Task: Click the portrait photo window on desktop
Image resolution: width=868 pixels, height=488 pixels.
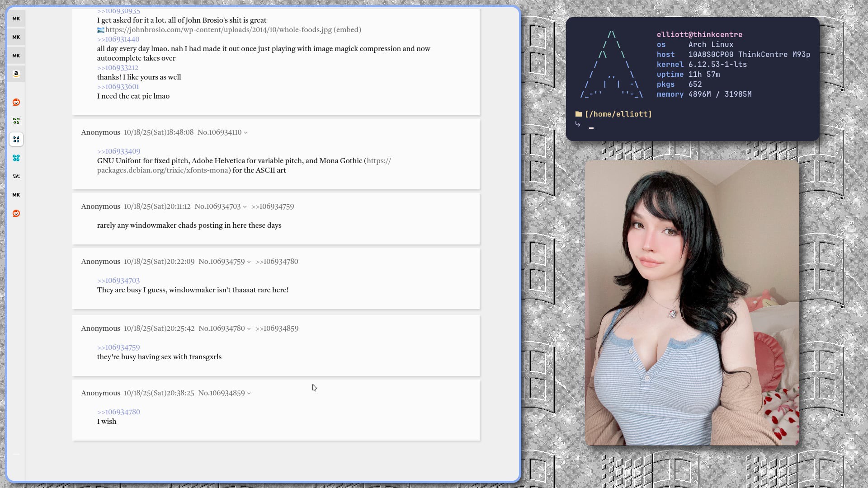Action: tap(692, 303)
